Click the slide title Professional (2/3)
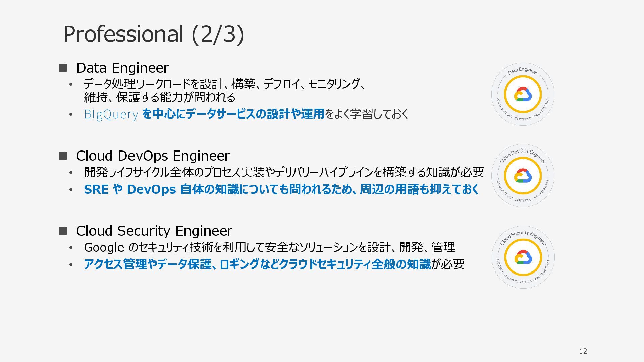644x362 pixels. pyautogui.click(x=153, y=34)
